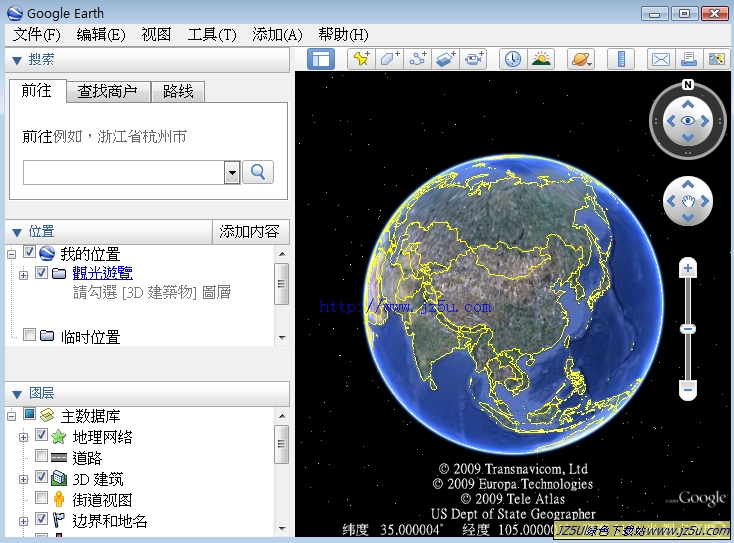Uncheck the 3D 建筑 layer
734x543 pixels.
tap(41, 477)
